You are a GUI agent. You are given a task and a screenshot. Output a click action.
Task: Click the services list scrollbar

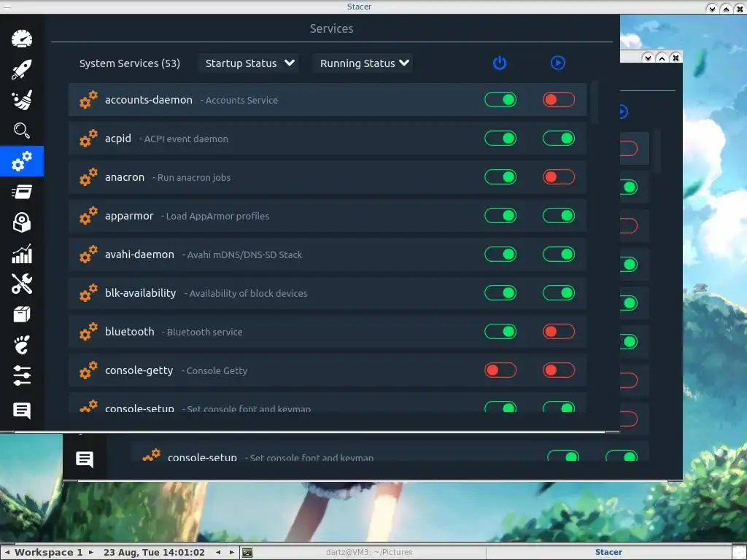(594, 102)
